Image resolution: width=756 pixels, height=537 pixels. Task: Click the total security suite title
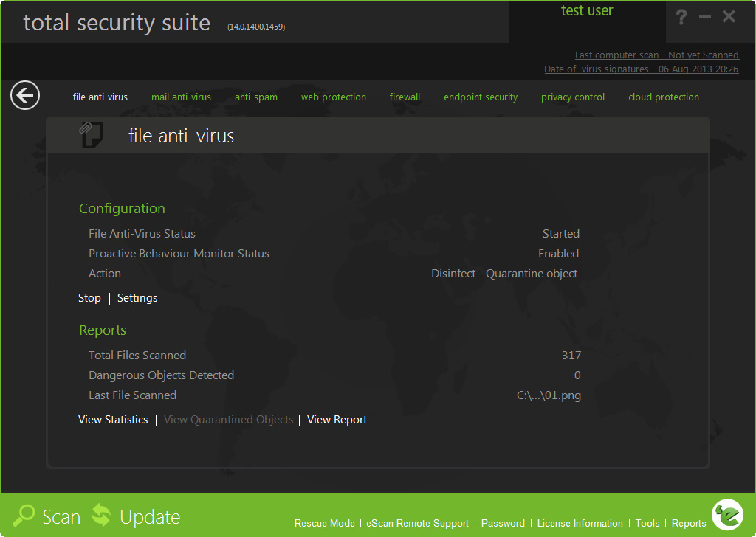(117, 23)
